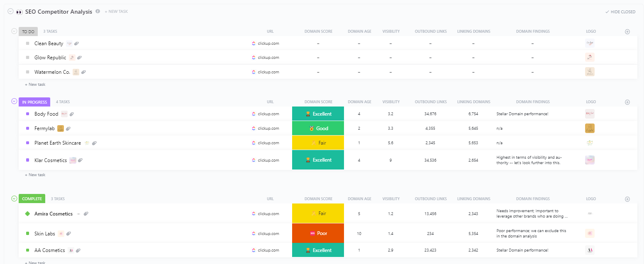Collapse the IN PROGRESS group

[x=14, y=101]
